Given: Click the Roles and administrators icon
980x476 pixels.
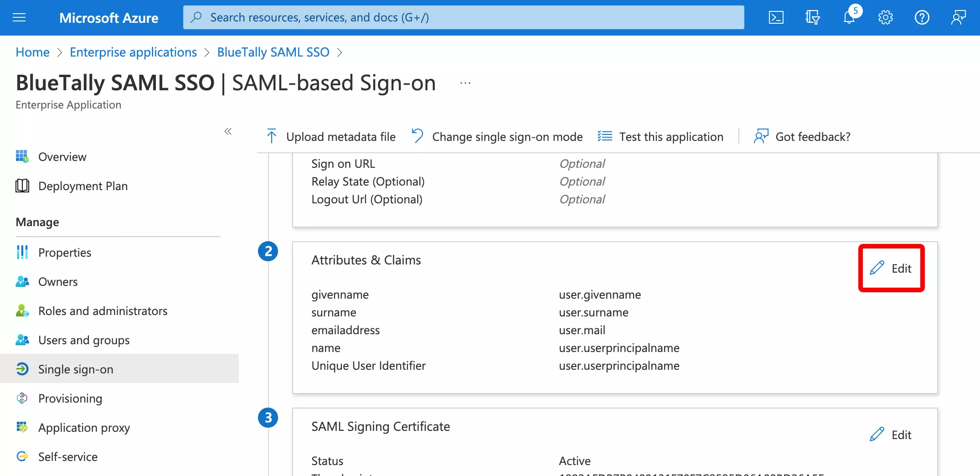Looking at the screenshot, I should pyautogui.click(x=22, y=310).
